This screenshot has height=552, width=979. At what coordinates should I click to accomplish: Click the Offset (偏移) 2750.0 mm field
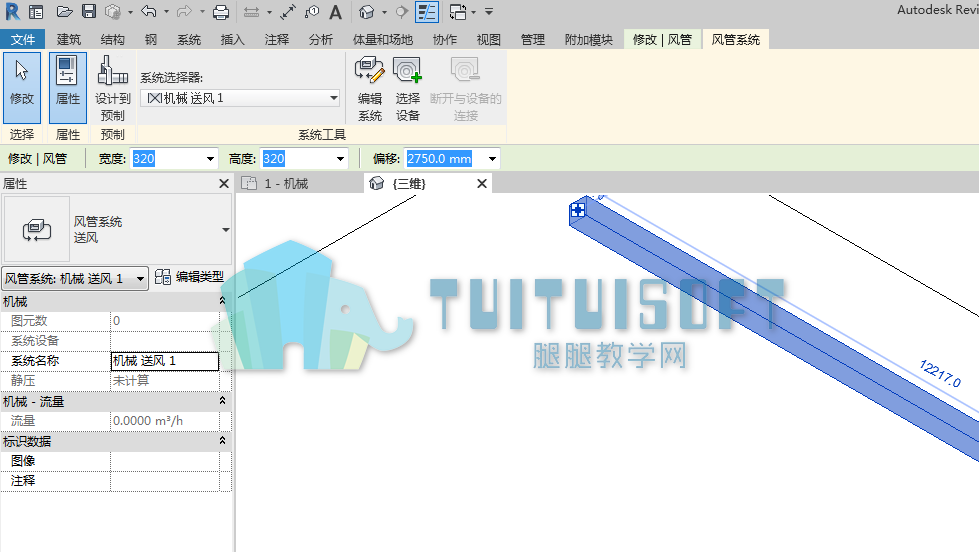click(x=445, y=159)
